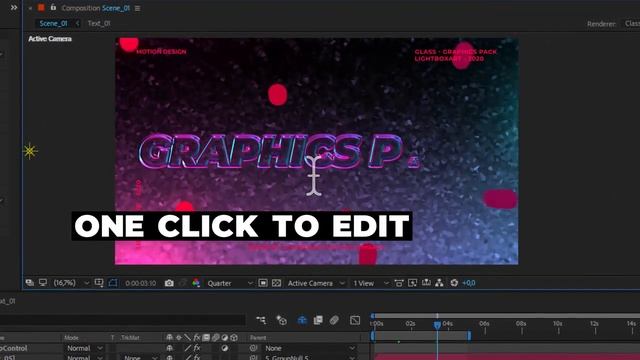Open the Timeline panel from viewer icon
This screenshot has height=360, width=640.
426,282
